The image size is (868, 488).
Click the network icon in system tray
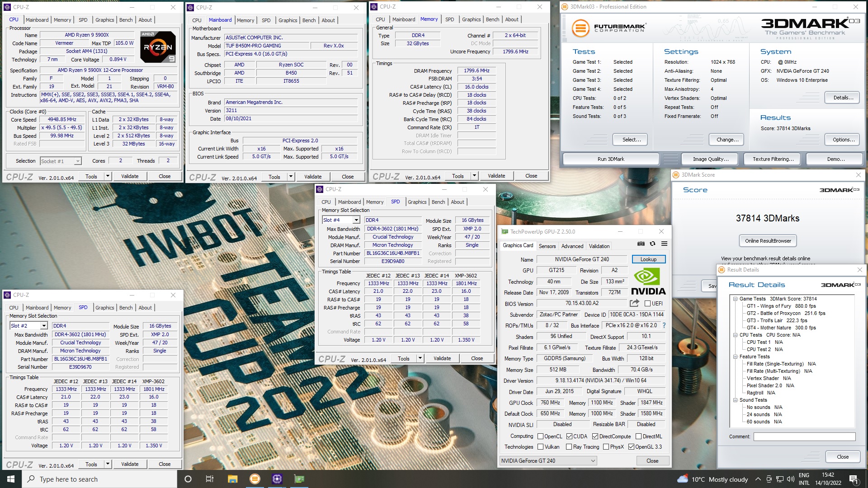pos(780,479)
